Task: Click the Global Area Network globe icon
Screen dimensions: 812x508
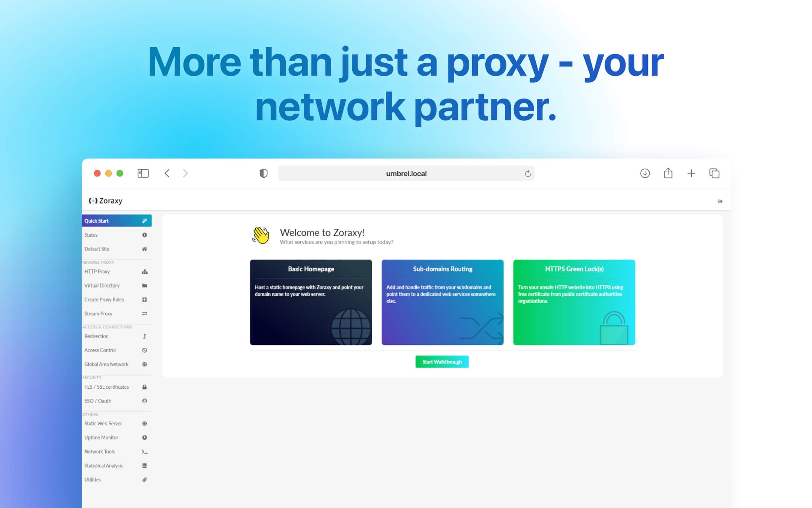Action: (x=145, y=364)
